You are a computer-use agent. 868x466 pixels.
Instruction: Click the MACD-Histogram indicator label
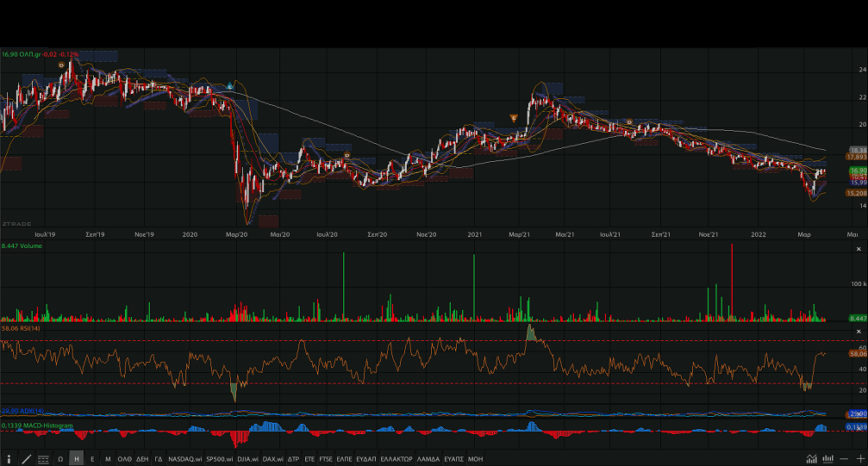point(41,426)
